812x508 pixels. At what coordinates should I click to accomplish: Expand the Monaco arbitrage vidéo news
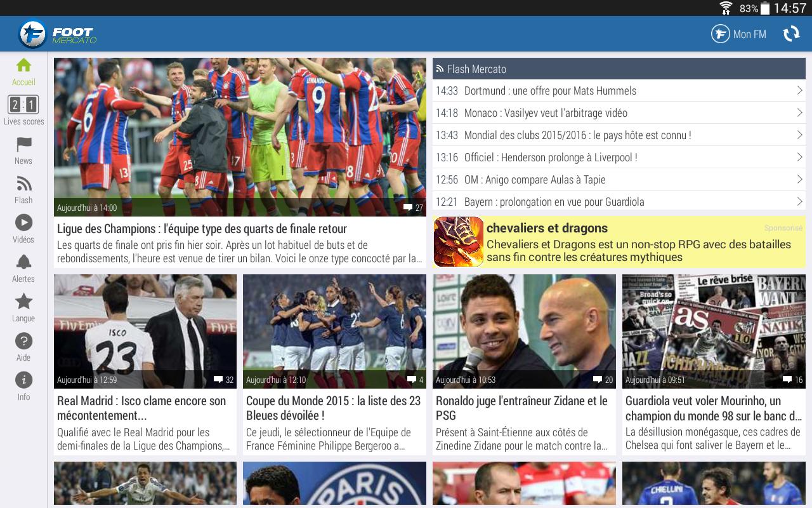(x=619, y=112)
